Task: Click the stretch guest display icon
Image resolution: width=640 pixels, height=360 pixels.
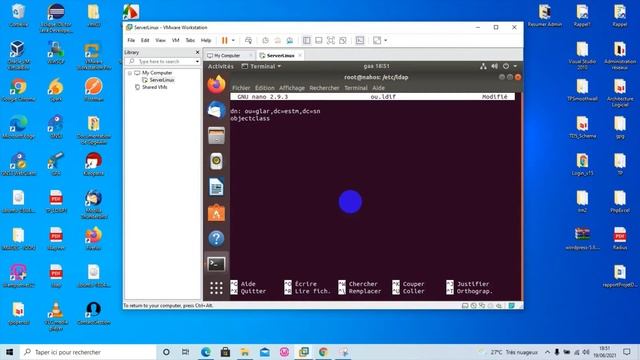Action: (377, 40)
